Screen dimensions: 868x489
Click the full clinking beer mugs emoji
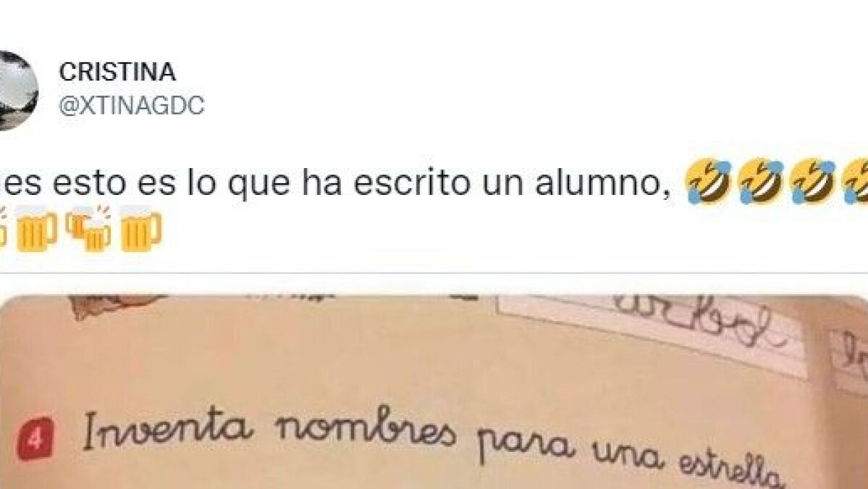coord(88,228)
